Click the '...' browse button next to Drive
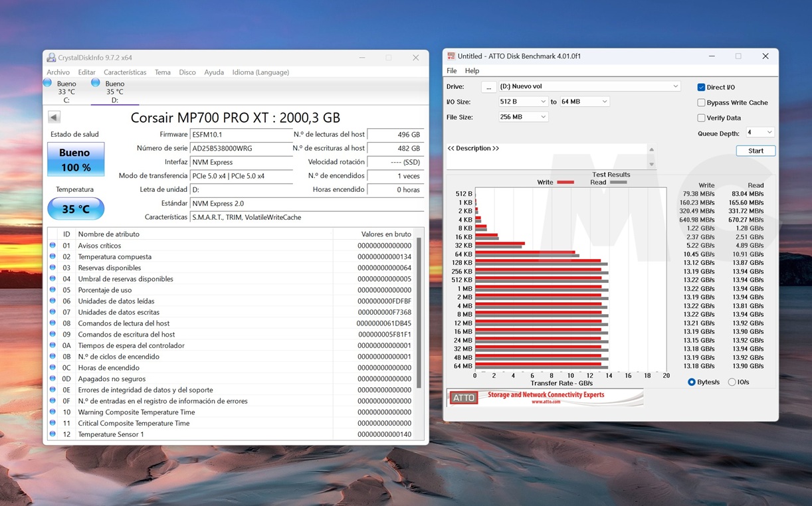The image size is (812, 506). click(488, 86)
